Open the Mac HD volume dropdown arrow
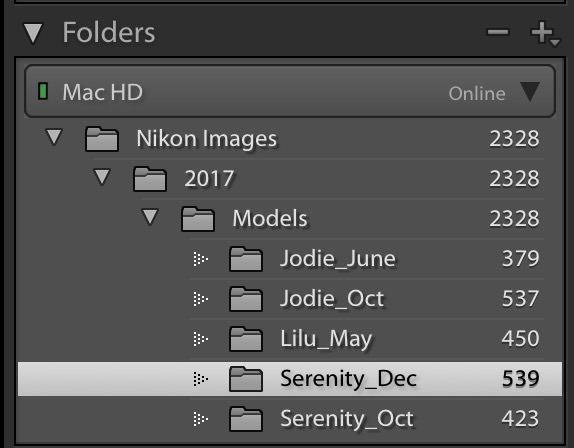Image resolution: width=574 pixels, height=448 pixels. tap(530, 92)
